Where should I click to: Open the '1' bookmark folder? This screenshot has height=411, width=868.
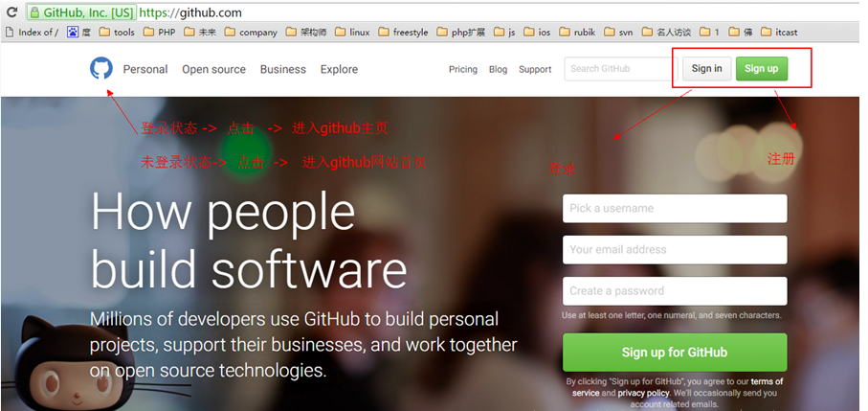710,33
